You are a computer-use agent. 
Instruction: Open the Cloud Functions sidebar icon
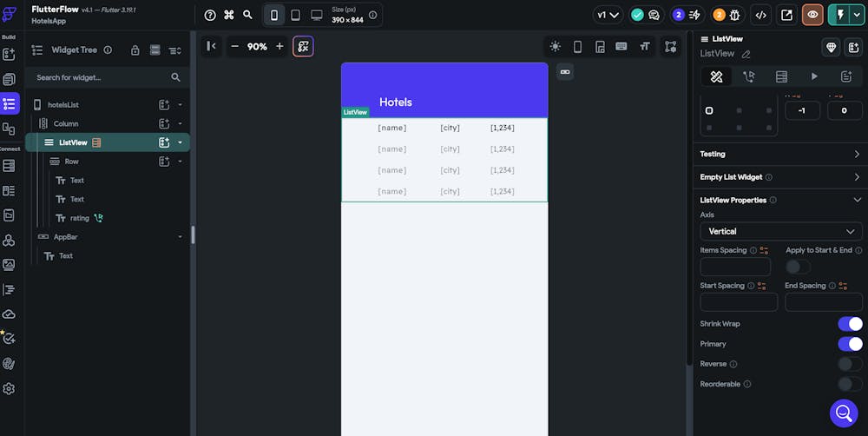coord(9,314)
